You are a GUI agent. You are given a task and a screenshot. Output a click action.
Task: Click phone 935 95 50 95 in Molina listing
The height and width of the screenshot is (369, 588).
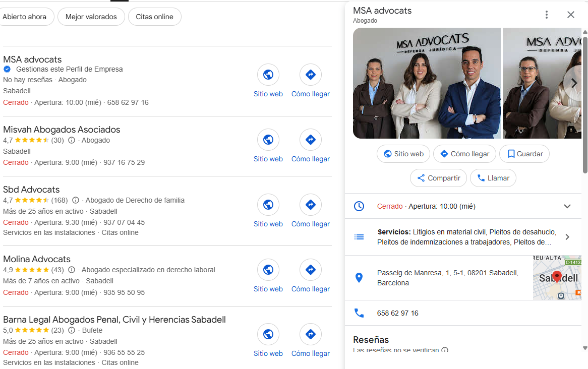[124, 292]
